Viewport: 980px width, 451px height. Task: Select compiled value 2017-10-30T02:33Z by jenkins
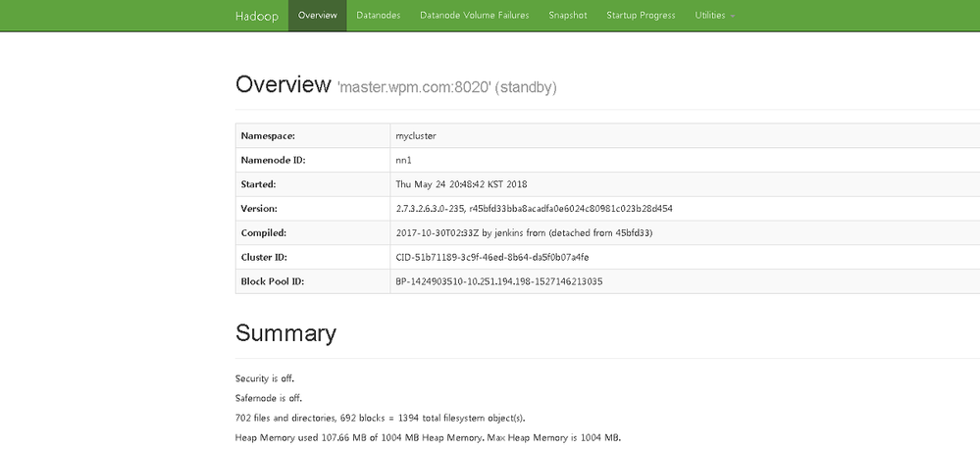click(524, 233)
